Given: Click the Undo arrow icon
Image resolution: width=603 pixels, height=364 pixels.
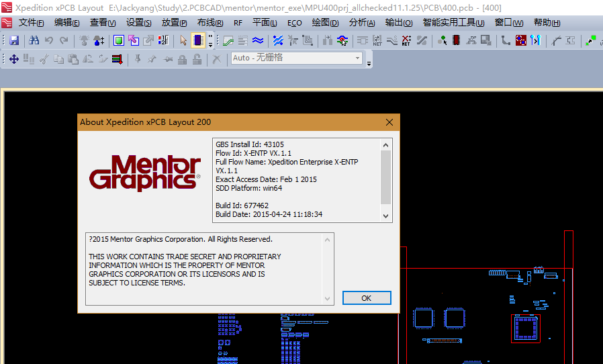Looking at the screenshot, I should (x=49, y=40).
